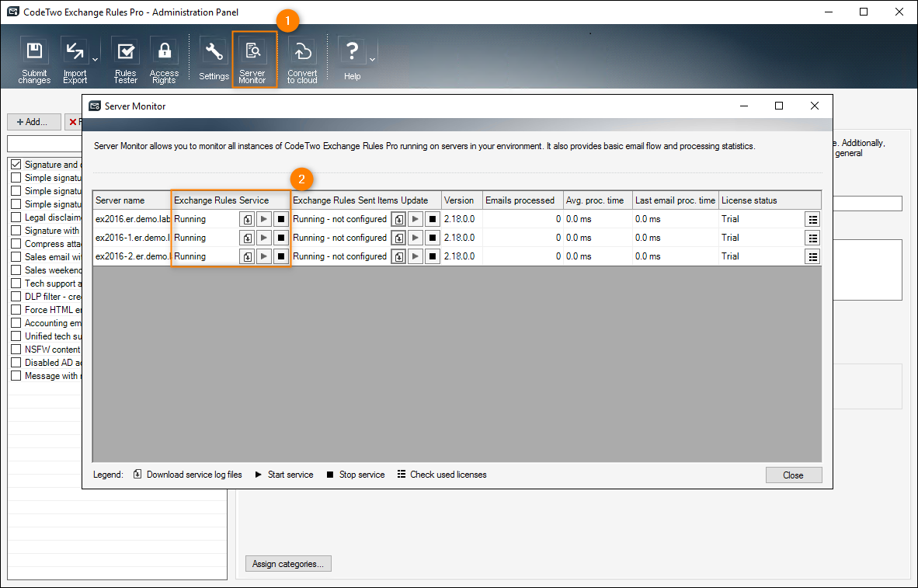This screenshot has height=588, width=918.
Task: Sort by Version column header
Action: 462,200
